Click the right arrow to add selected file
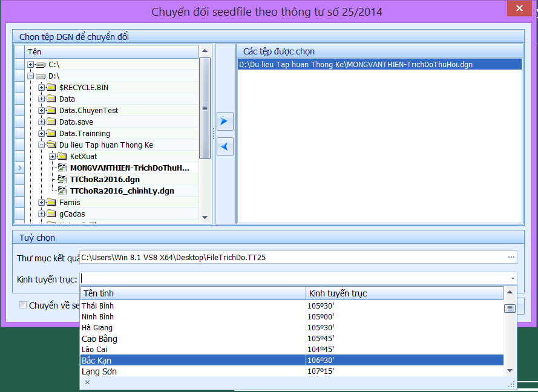Screen dimensions: 538x392 coord(225,122)
